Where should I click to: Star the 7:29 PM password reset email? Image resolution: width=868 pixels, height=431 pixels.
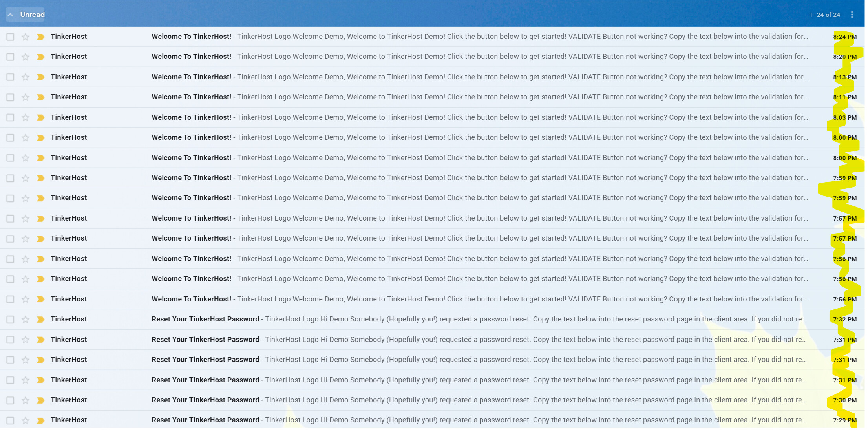click(26, 420)
